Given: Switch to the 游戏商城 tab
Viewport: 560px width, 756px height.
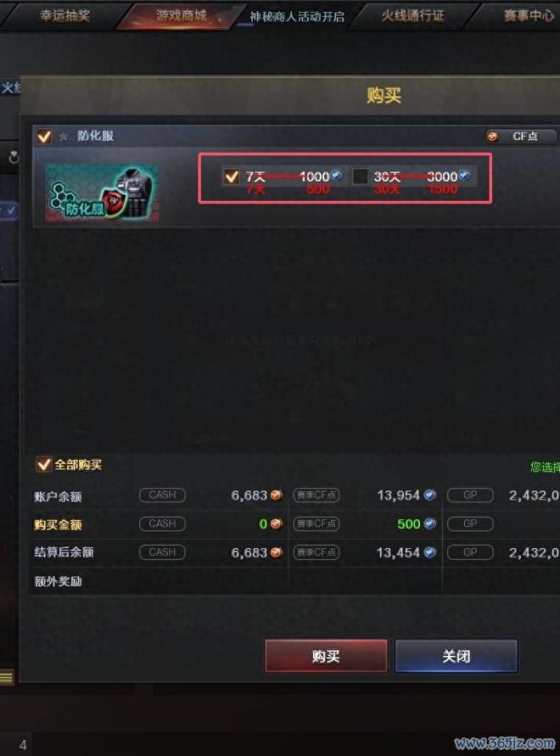Looking at the screenshot, I should [x=181, y=15].
